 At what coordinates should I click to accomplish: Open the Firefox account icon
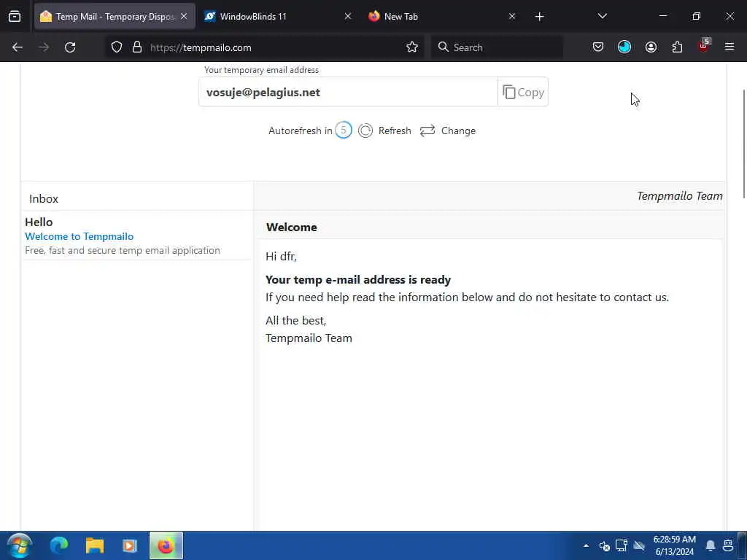651,47
